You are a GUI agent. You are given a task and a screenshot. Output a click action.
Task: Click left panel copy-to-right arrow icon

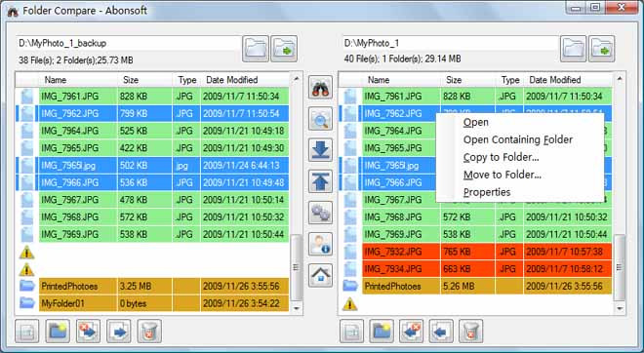pos(119,332)
